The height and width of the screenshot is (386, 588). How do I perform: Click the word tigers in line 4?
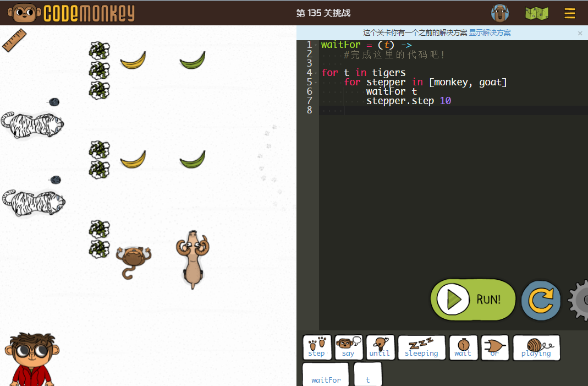click(x=388, y=73)
